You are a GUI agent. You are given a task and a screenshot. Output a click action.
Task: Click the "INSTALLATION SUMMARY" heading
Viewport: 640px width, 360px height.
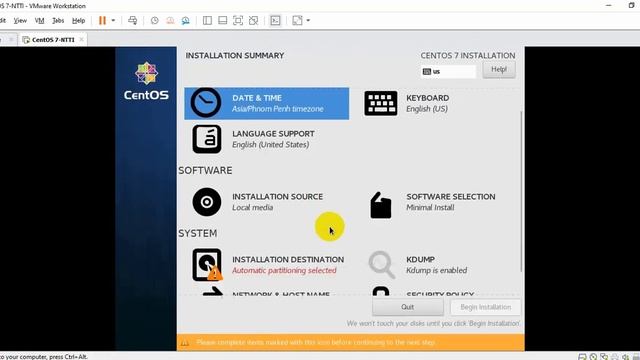(235, 56)
